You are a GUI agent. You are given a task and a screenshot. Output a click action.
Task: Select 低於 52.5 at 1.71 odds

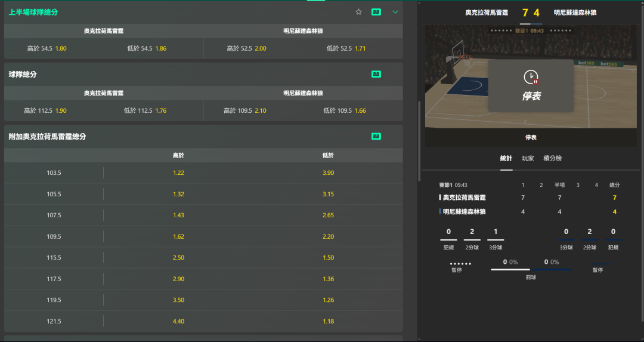tap(346, 48)
